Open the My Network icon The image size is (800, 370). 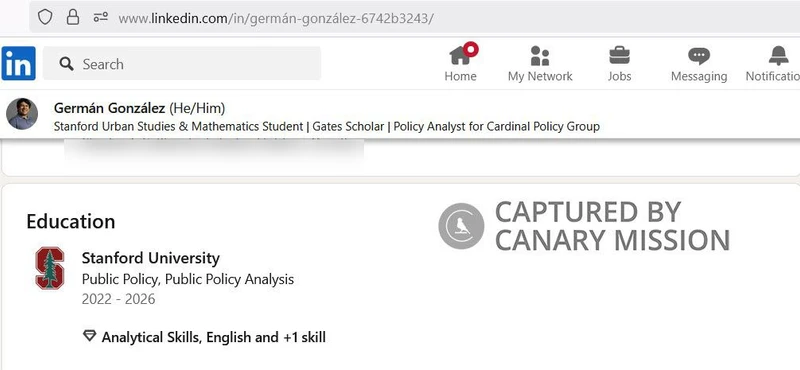(540, 56)
